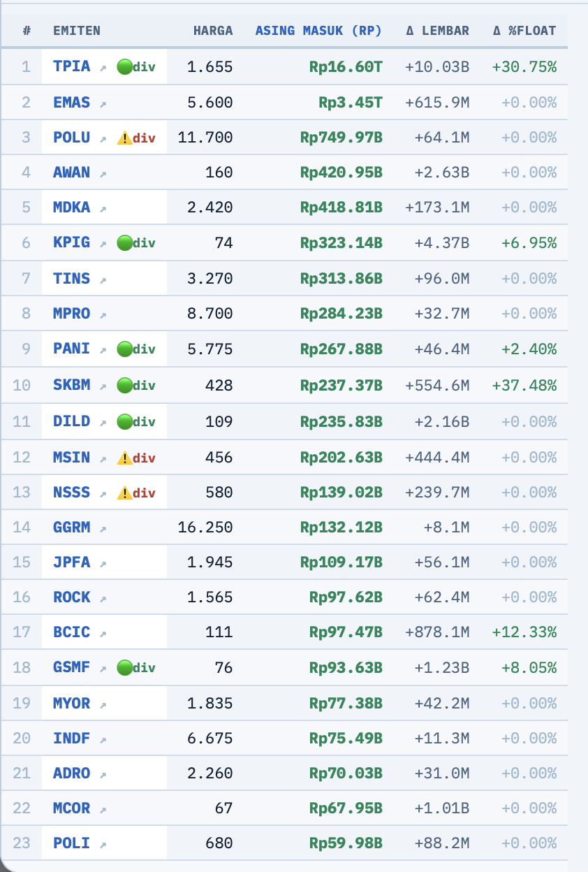Open the arrow icon next to EMAS
This screenshot has height=872, width=588.
click(103, 104)
